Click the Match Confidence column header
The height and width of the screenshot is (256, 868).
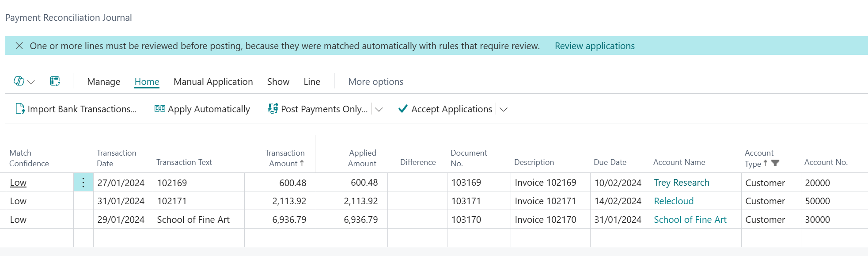click(29, 158)
